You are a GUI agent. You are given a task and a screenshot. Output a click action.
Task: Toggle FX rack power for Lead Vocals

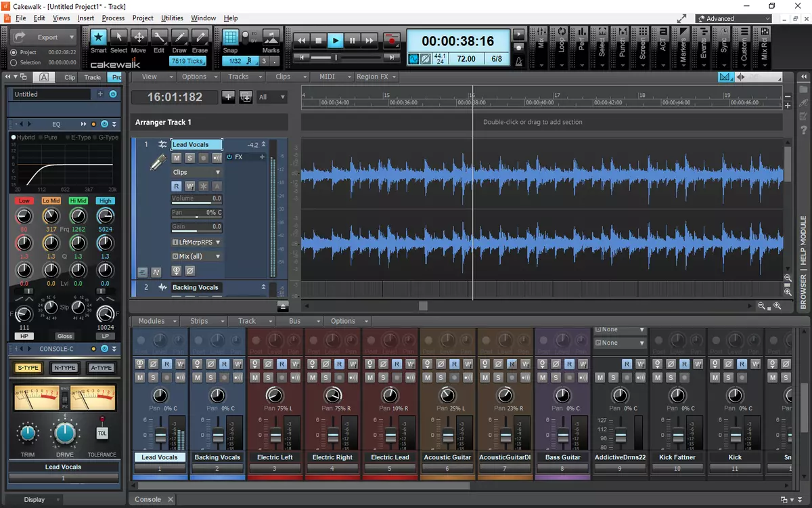click(229, 157)
